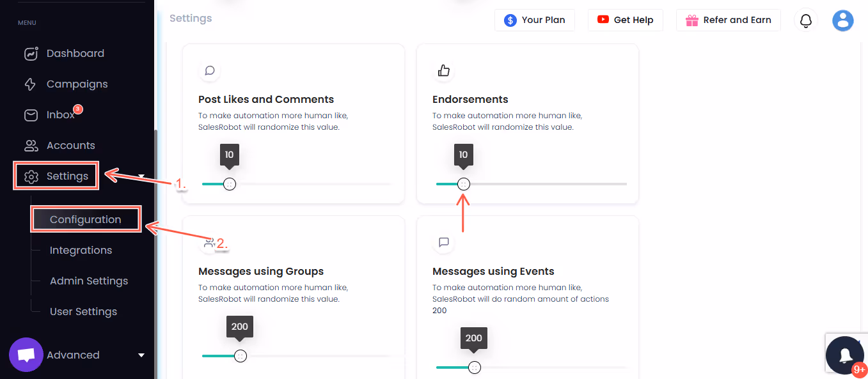Open the chat widget bubble bottom-left

tap(26, 354)
